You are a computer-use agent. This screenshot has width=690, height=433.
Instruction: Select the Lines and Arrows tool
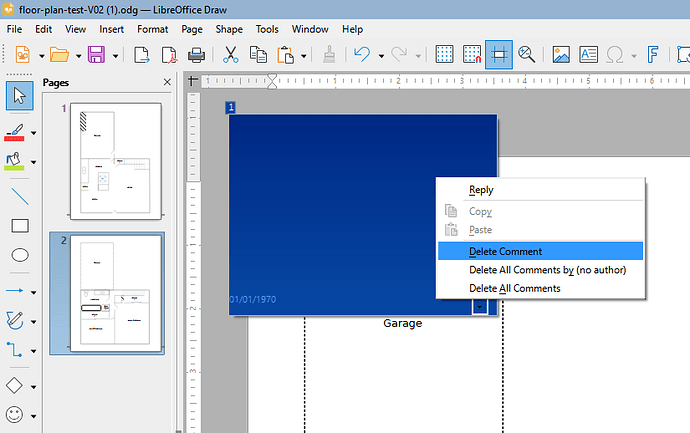(x=15, y=291)
